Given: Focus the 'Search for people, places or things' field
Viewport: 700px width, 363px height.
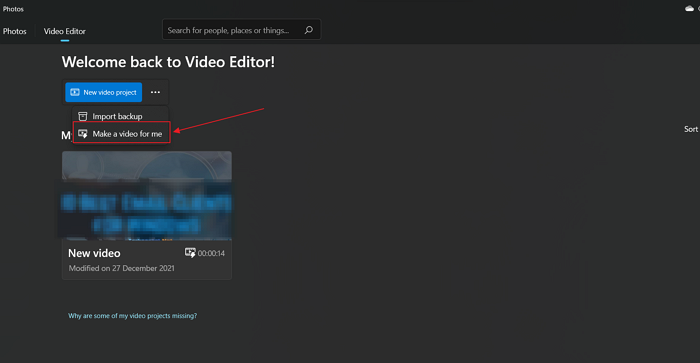Looking at the screenshot, I should click(x=242, y=30).
